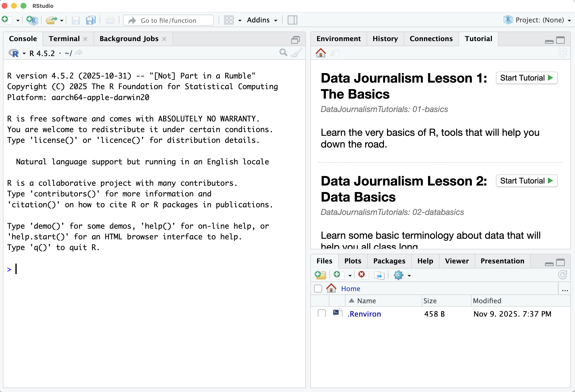Delete selected files with the red delete icon

[362, 275]
